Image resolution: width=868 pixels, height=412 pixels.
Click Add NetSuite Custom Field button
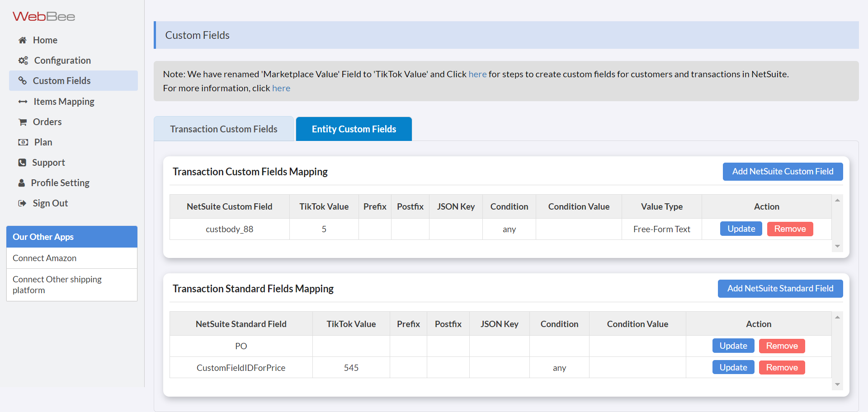(783, 171)
